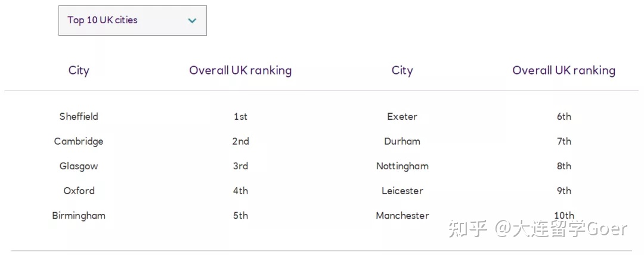Screen dimensions: 644x255
Task: Click the Exeter city entry
Action: (402, 116)
